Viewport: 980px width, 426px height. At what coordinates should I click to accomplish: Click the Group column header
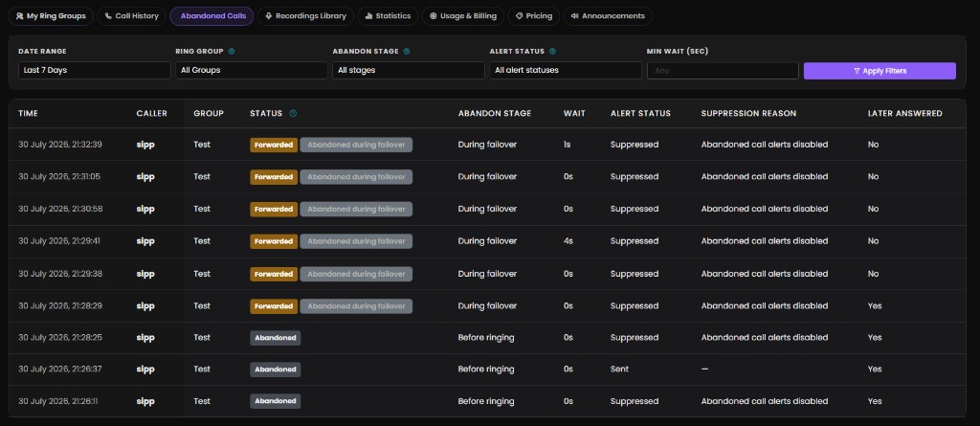(208, 113)
